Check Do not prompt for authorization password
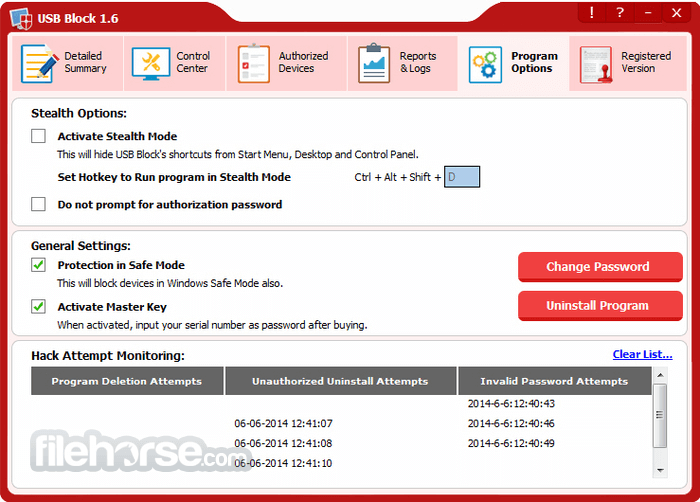The image size is (700, 502). [38, 204]
